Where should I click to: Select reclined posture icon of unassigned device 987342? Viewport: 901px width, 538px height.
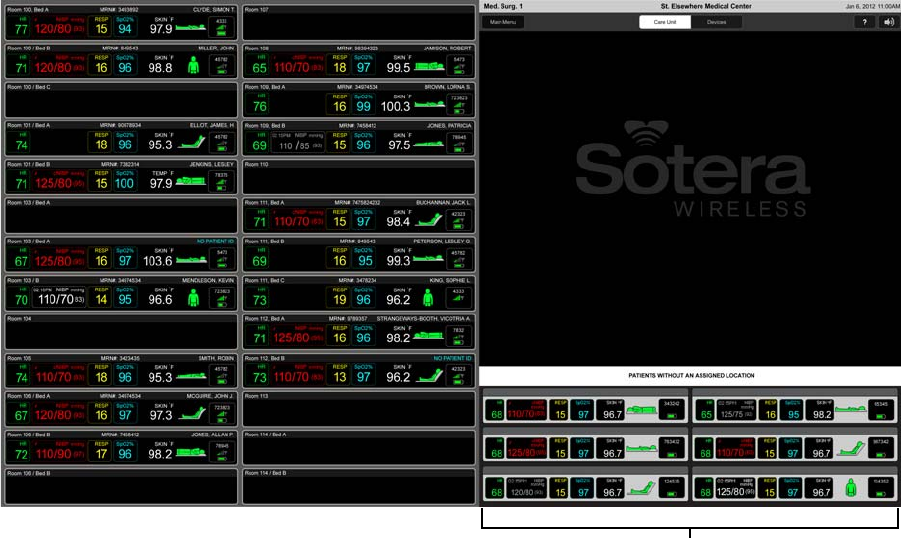pos(851,449)
